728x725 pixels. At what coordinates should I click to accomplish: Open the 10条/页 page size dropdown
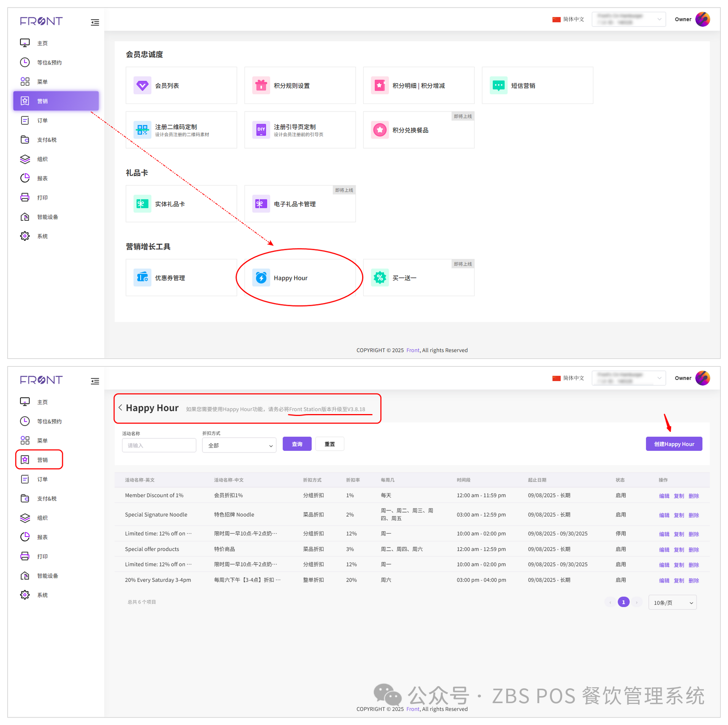click(672, 602)
